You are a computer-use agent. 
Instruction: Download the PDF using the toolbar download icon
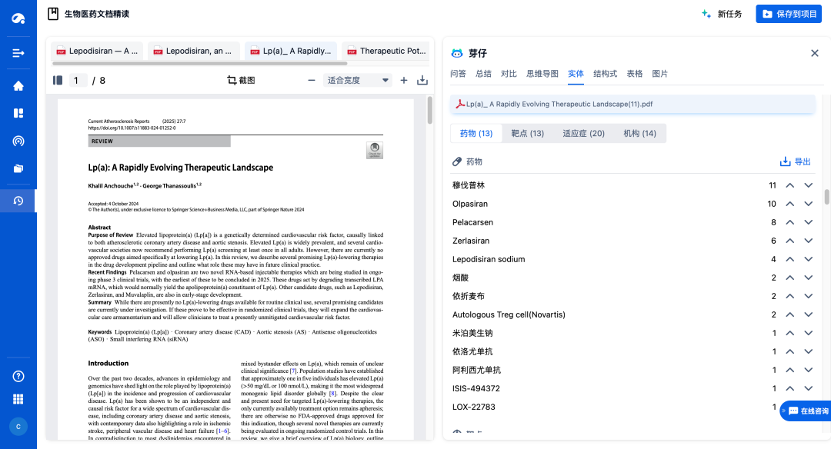[422, 80]
